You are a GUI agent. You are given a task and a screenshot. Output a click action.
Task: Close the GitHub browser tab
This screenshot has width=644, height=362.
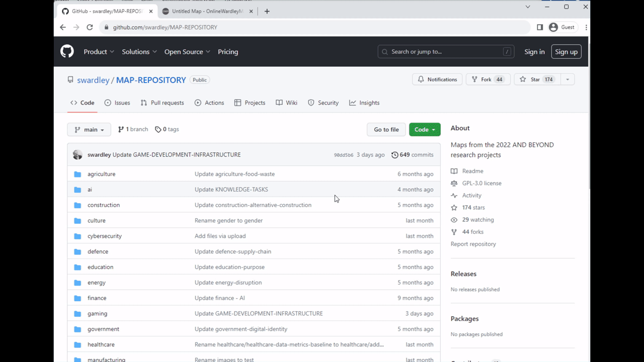pos(150,11)
